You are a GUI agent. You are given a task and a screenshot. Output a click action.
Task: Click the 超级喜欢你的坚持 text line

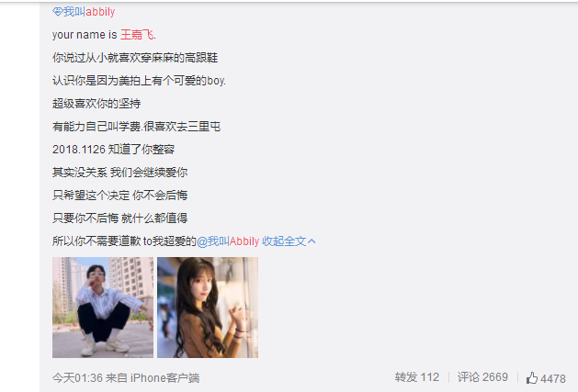click(96, 104)
